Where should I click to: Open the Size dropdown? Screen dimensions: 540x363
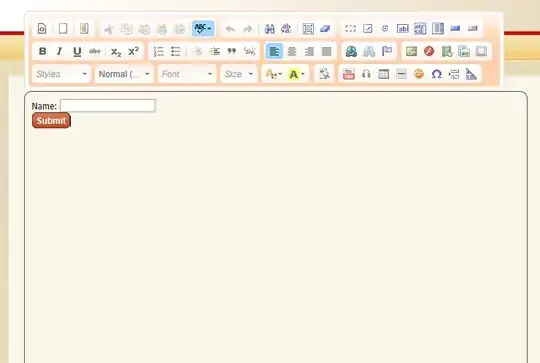239,74
